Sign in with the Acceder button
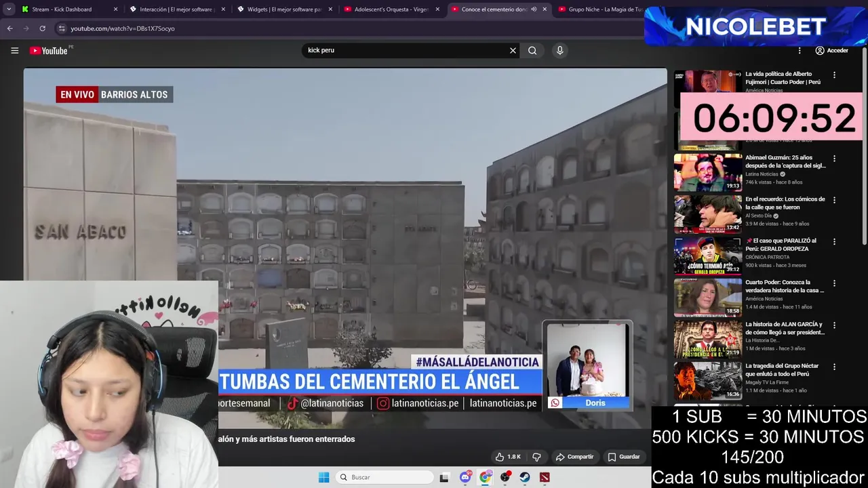The height and width of the screenshot is (488, 868). pos(831,50)
